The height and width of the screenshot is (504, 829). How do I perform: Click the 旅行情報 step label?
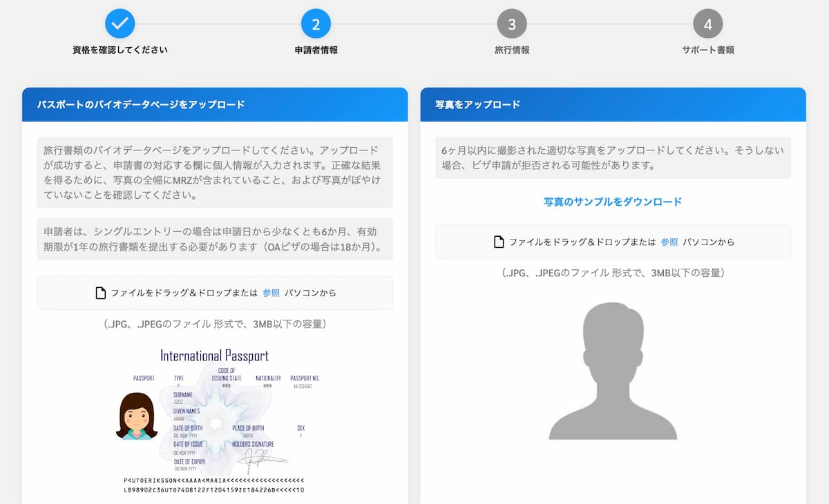pos(512,50)
